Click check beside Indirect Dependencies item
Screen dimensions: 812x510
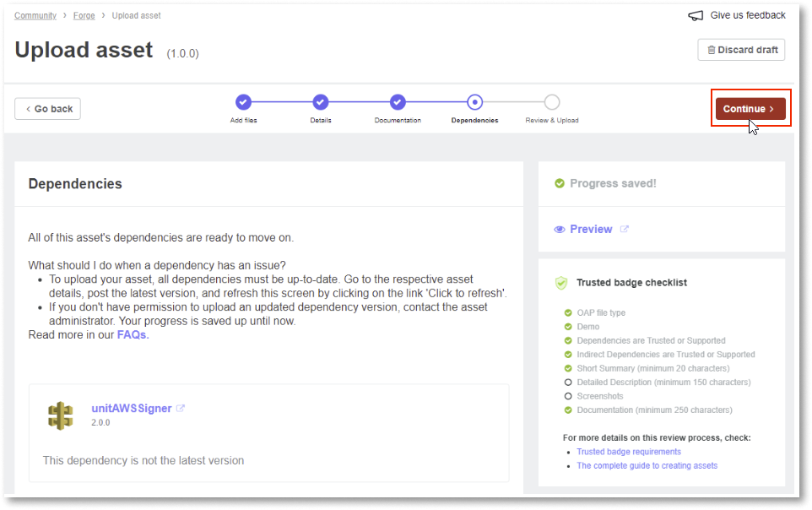coord(568,355)
